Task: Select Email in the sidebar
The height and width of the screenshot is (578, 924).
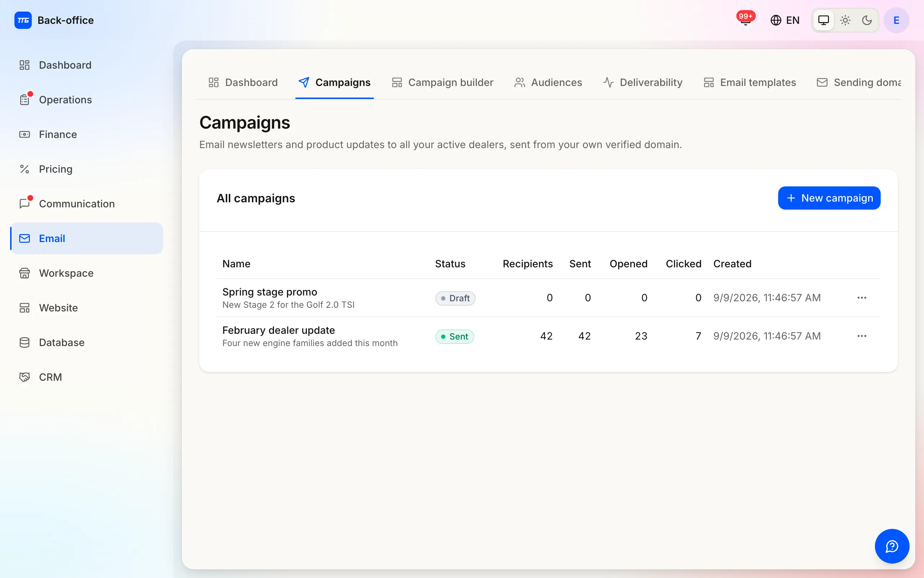Action: click(x=87, y=238)
